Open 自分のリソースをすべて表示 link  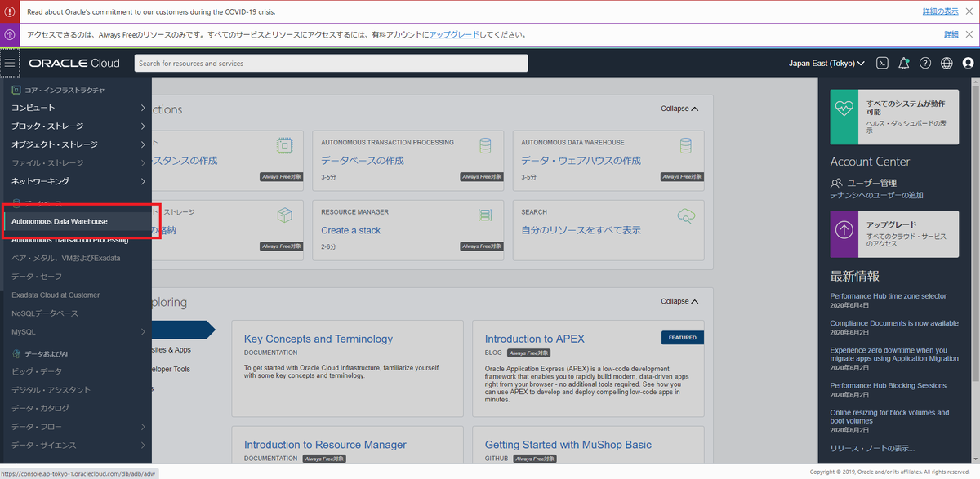(581, 230)
